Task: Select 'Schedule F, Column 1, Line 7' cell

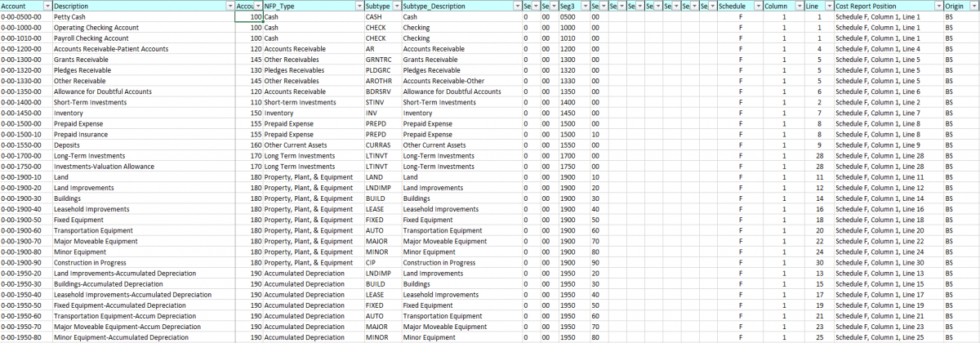Action: point(889,113)
